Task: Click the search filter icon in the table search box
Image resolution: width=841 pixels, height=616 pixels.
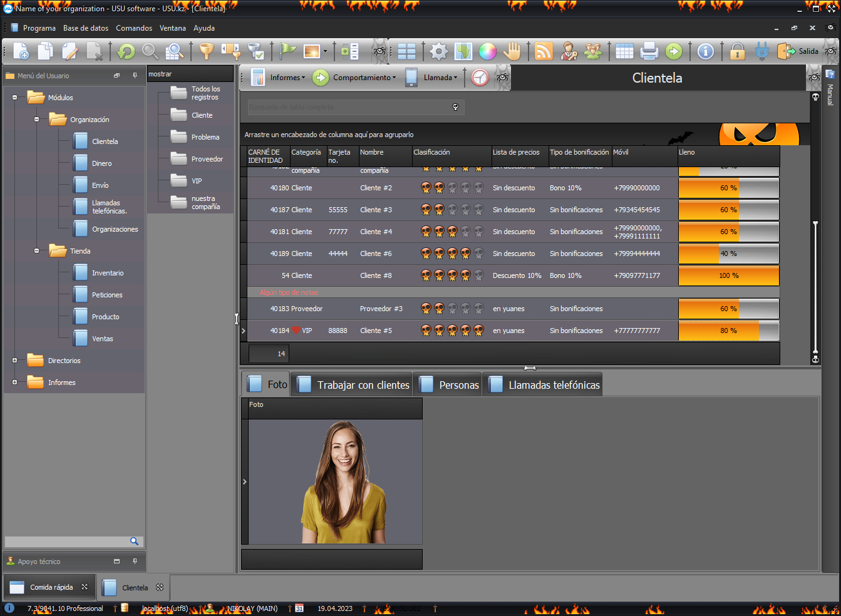Action: tap(456, 107)
